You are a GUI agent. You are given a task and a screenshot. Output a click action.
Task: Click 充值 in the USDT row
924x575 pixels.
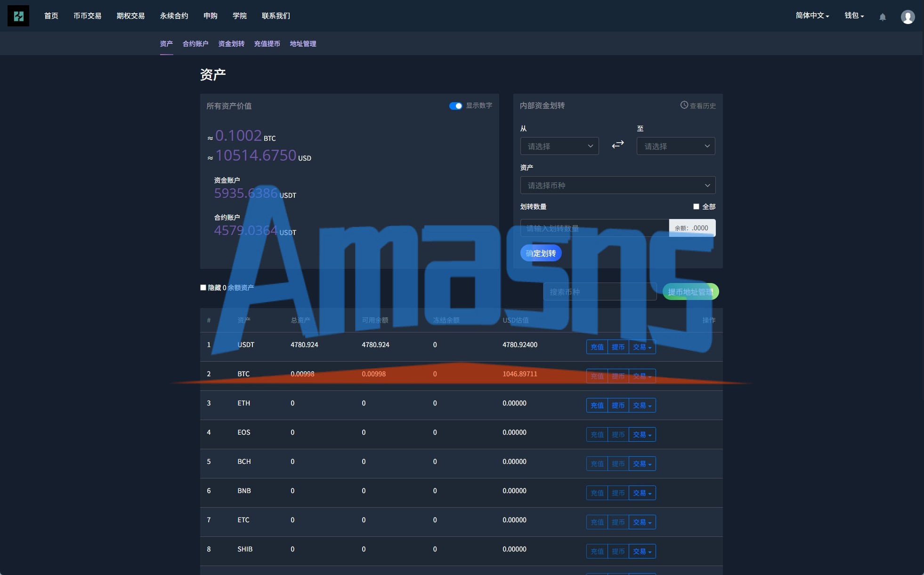click(597, 347)
